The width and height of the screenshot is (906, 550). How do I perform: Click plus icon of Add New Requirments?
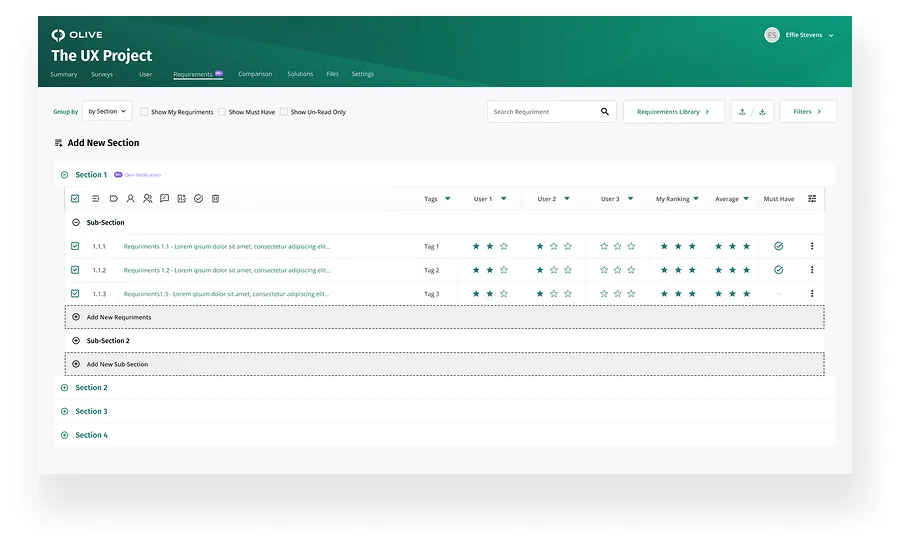point(76,317)
